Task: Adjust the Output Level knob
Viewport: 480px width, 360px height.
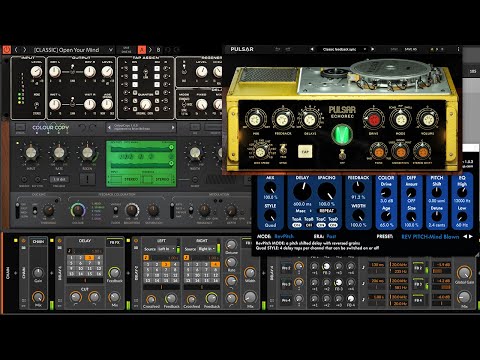Action: click(x=107, y=71)
